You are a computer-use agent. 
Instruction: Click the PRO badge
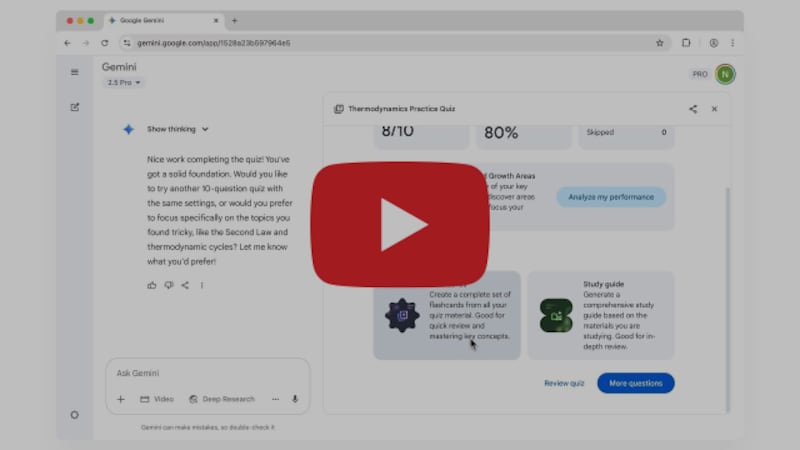tap(700, 74)
